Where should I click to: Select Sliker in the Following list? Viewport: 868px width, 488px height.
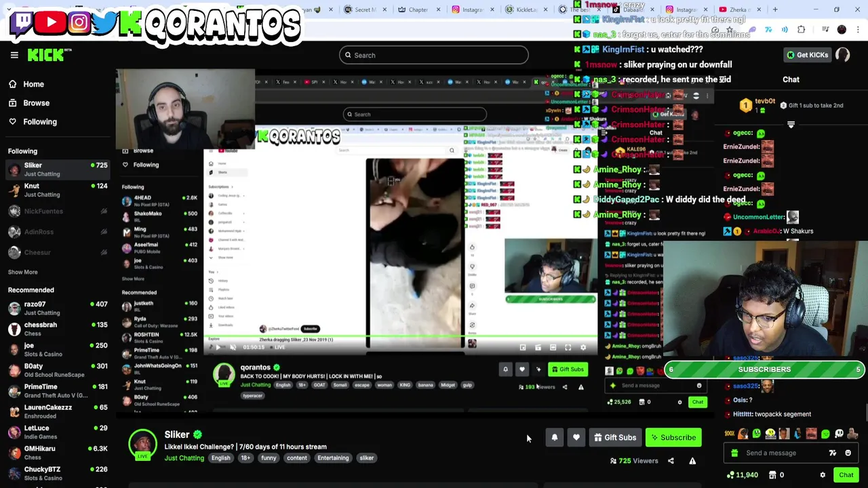tap(57, 169)
